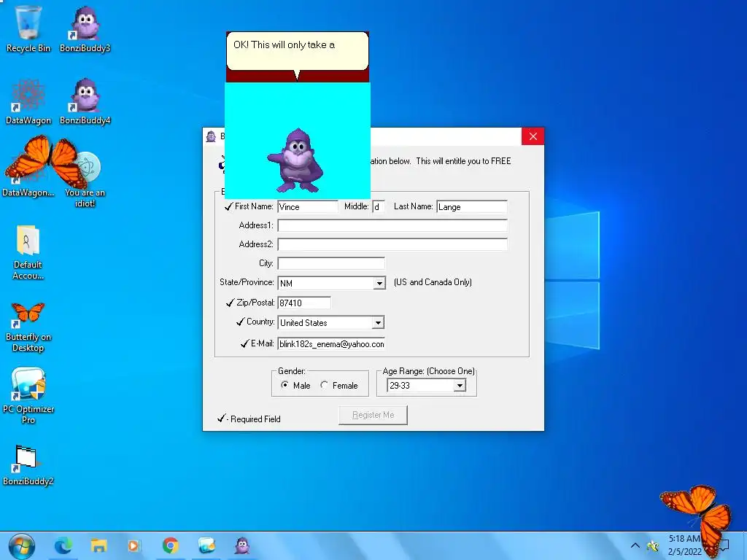Expand the State/Province dropdown arrow

[x=379, y=284]
